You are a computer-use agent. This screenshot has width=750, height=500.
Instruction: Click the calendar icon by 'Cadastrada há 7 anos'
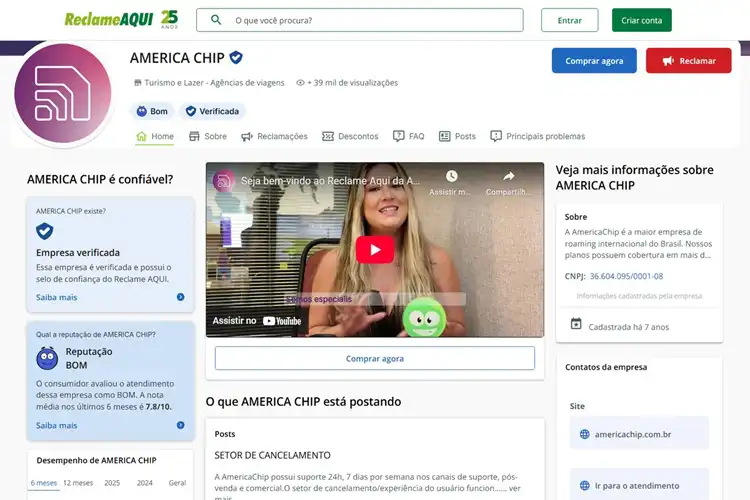(x=576, y=324)
